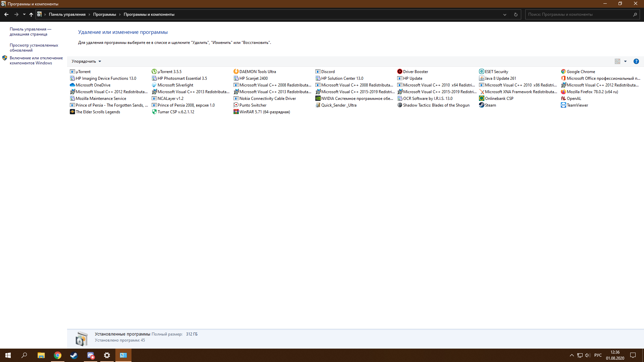Click the Просмотр установленных обновлений link
The width and height of the screenshot is (644, 362).
click(34, 47)
